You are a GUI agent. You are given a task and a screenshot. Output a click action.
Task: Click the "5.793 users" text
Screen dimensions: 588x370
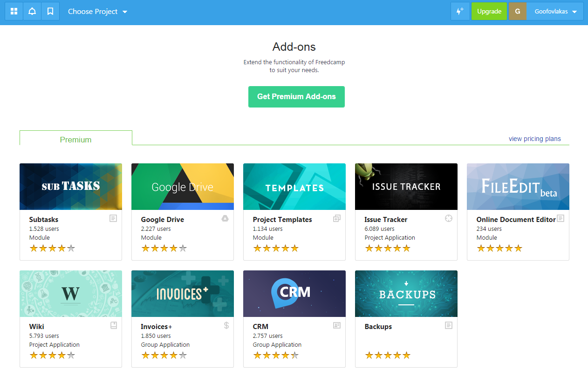[44, 336]
